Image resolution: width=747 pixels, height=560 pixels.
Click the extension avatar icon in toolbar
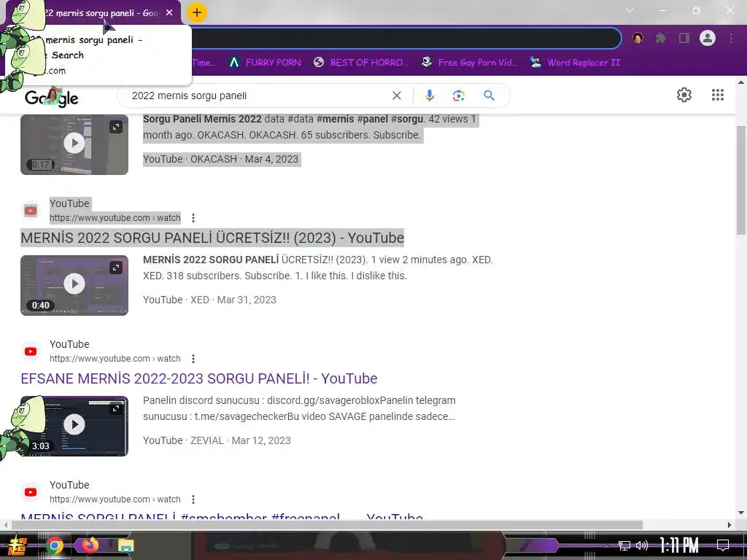[638, 38]
